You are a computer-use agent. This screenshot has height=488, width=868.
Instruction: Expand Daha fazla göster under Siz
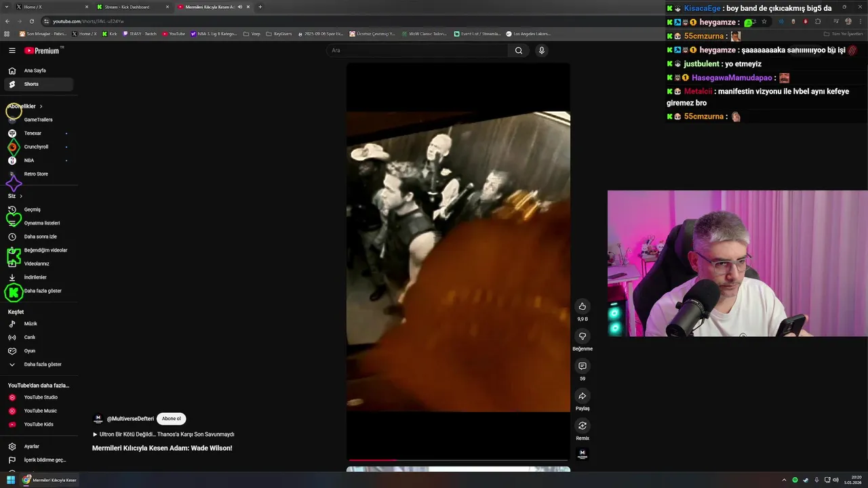(x=39, y=291)
